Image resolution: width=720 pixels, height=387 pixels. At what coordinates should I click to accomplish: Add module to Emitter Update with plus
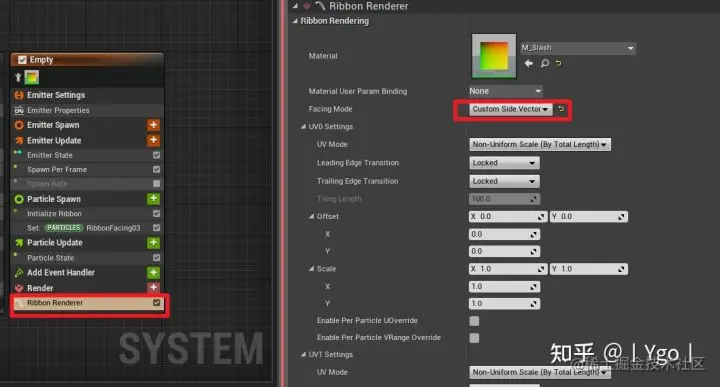[x=153, y=140]
